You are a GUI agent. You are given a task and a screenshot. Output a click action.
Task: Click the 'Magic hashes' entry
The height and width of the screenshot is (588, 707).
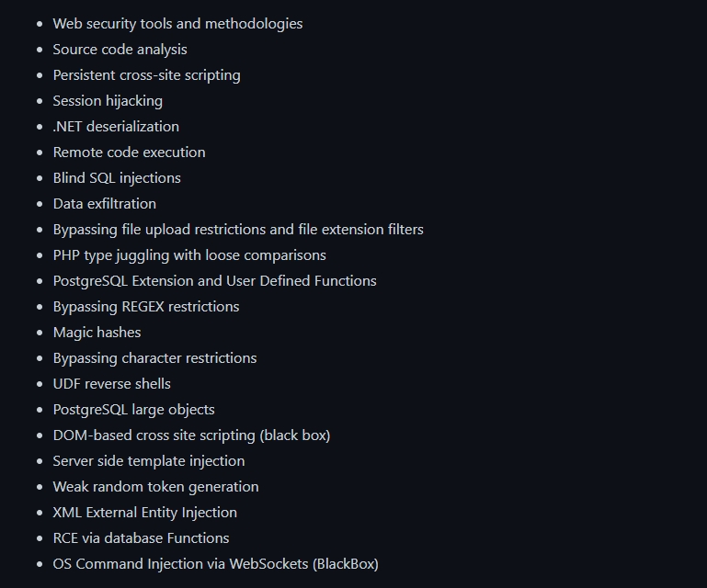97,333
